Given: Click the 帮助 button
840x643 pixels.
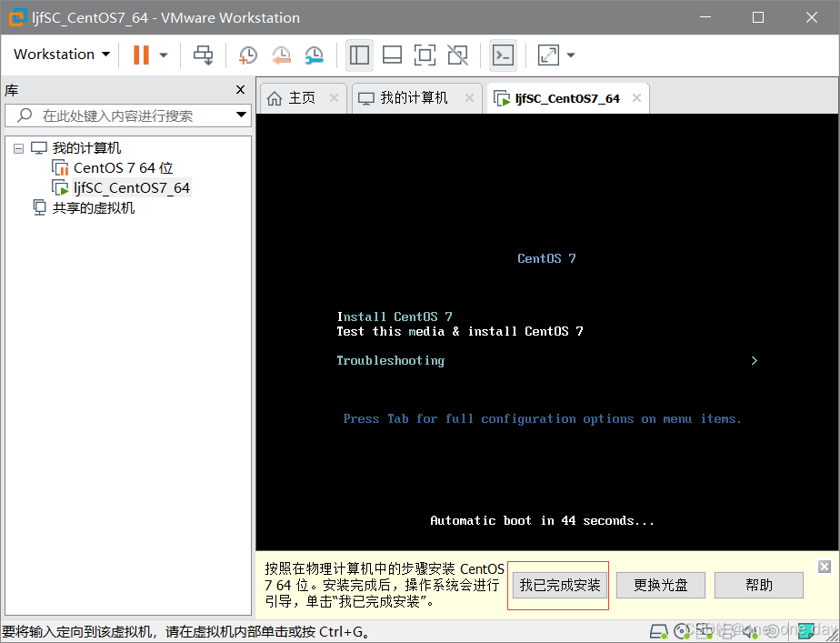Looking at the screenshot, I should [758, 585].
